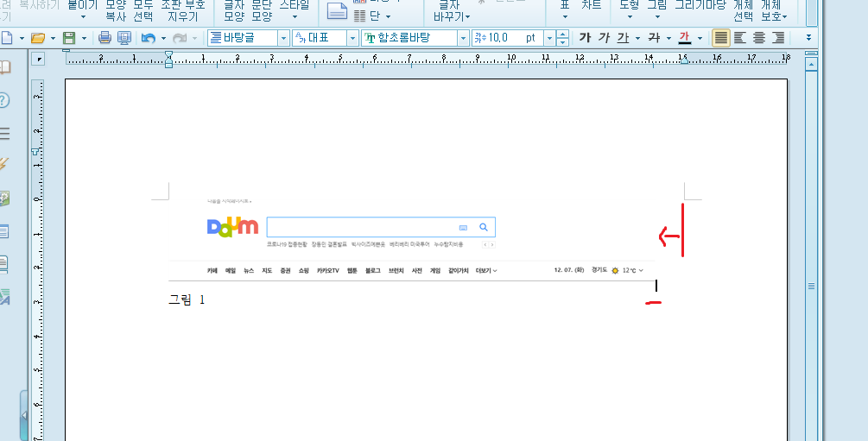
Task: Click 조판 부호 지우기 button
Action: tap(183, 10)
